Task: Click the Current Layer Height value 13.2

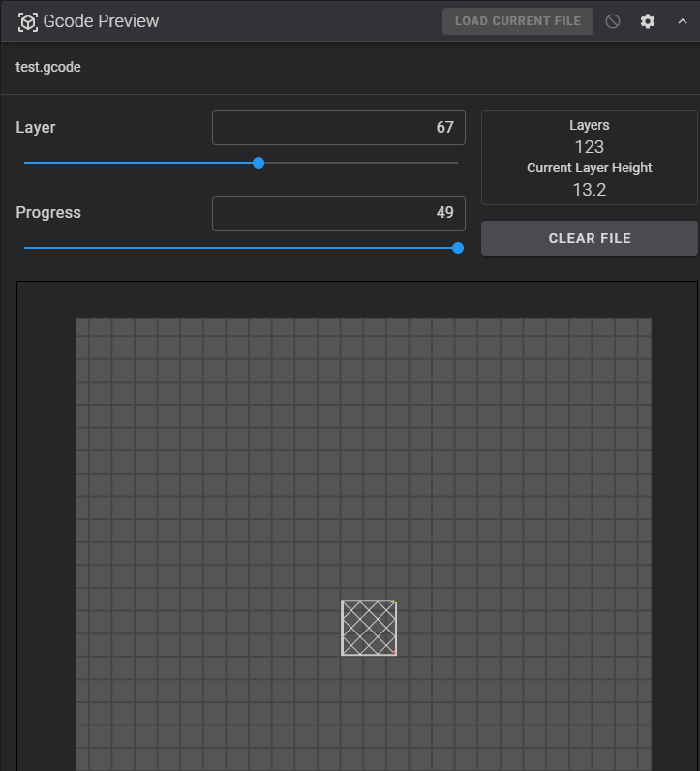Action: point(589,190)
